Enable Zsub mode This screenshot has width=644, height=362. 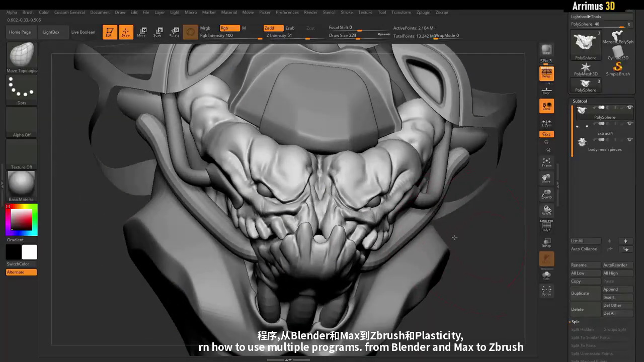(x=290, y=28)
